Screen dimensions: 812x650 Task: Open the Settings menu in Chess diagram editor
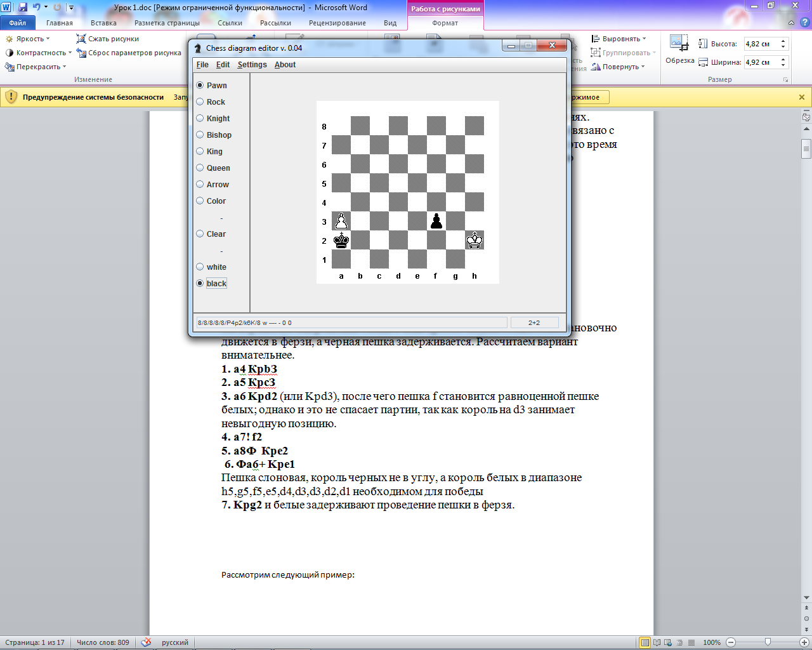coord(252,65)
